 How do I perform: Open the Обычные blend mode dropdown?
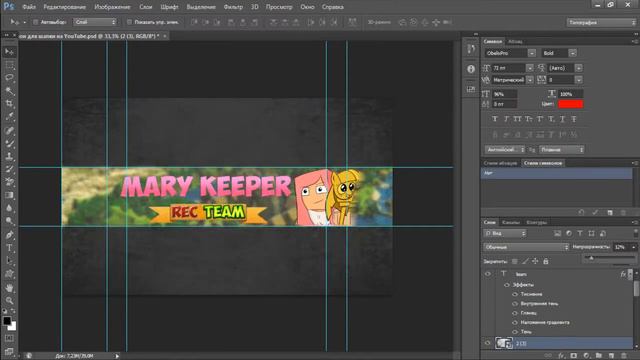pyautogui.click(x=526, y=247)
